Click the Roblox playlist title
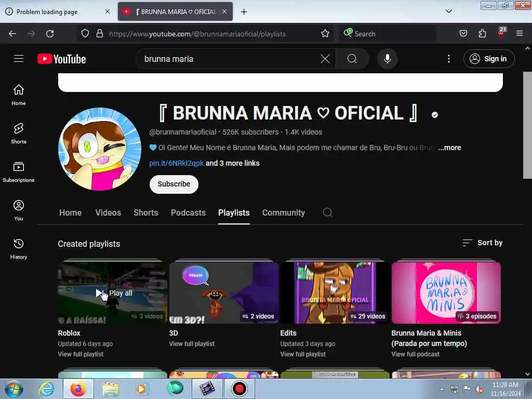Viewport: 532px width, 399px height. tap(69, 333)
